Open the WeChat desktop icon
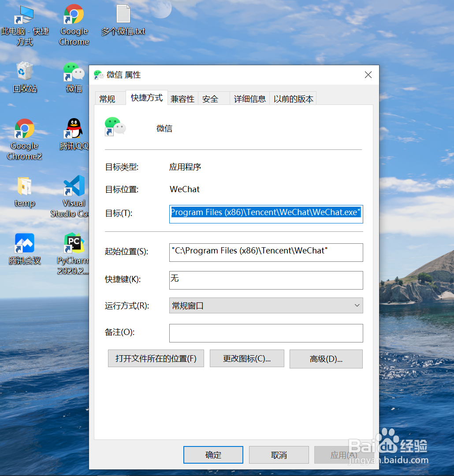The width and height of the screenshot is (454, 476). pos(73,73)
